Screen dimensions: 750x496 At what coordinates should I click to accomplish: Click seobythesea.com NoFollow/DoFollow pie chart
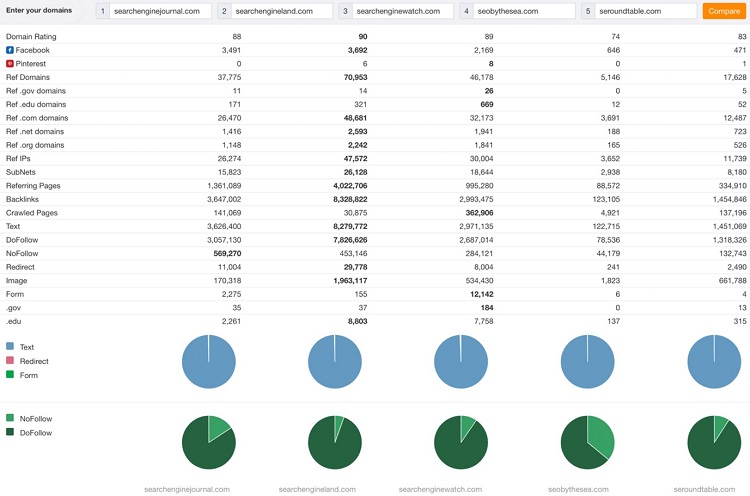pyautogui.click(x=587, y=442)
